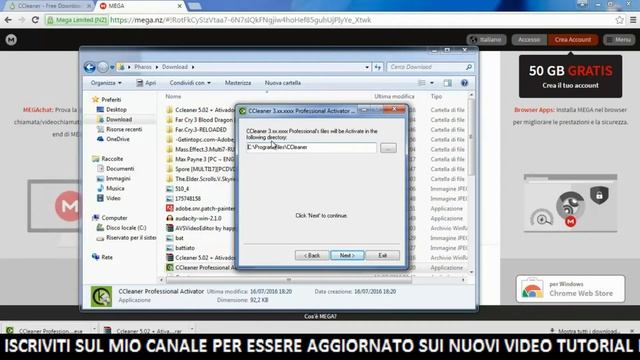Open address bar history dropdown arrow

tap(367, 67)
